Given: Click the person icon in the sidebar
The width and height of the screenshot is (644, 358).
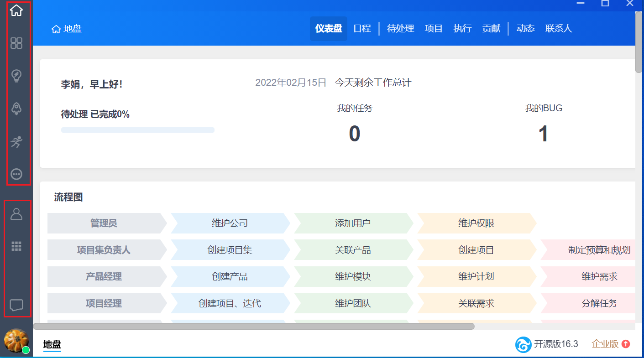Looking at the screenshot, I should [x=16, y=214].
